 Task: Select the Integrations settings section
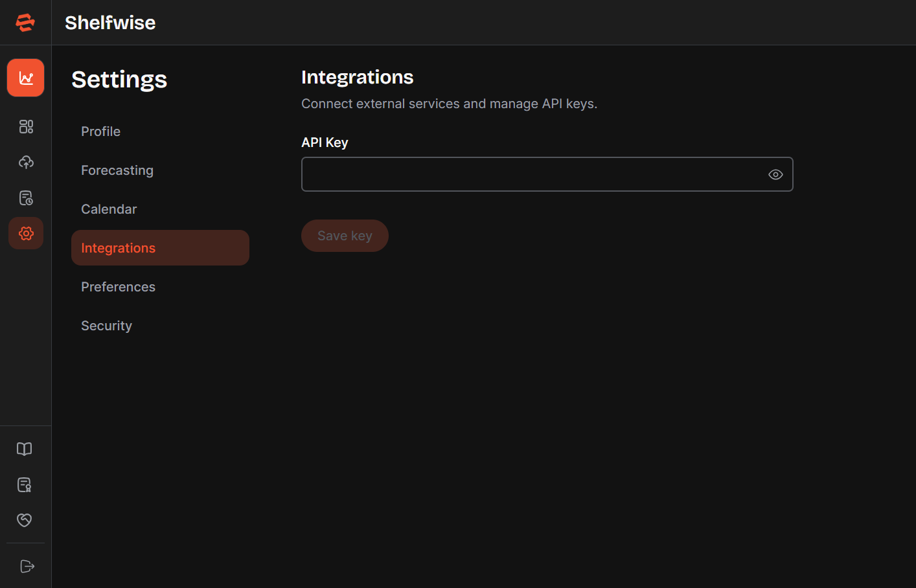pos(160,248)
